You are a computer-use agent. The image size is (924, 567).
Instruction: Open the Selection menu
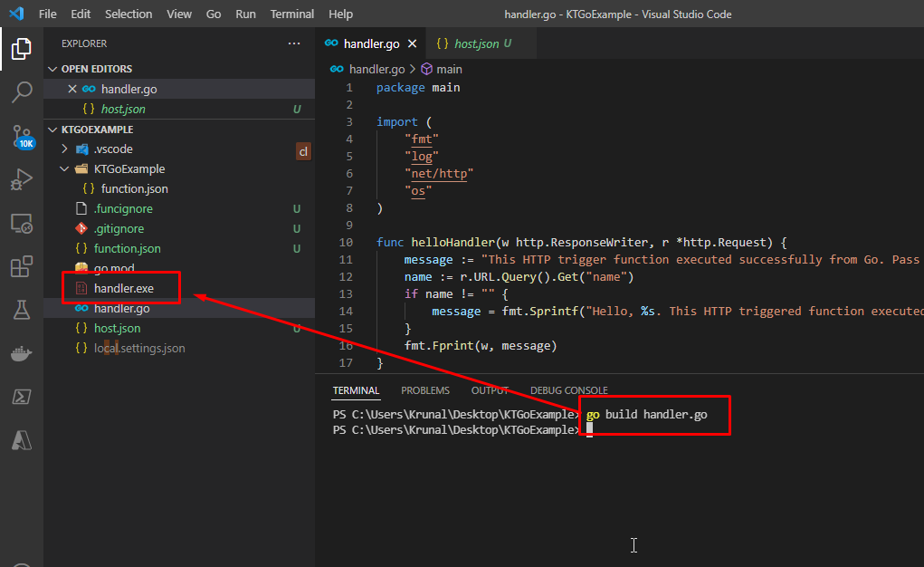pos(129,14)
